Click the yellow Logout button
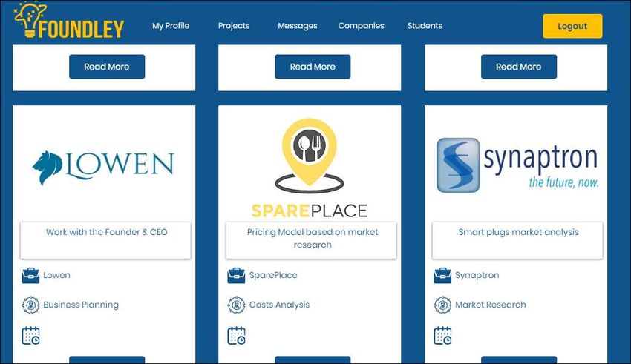This screenshot has height=364, width=631. tap(572, 26)
